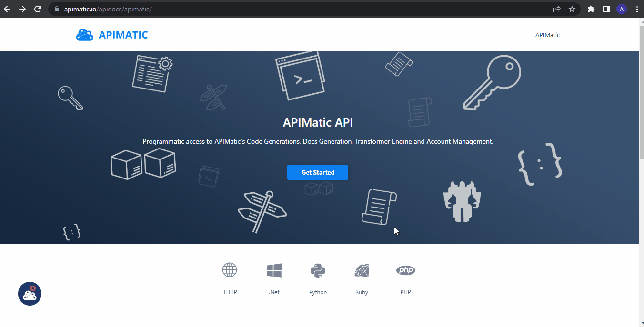Open the browser three-dot menu
The image size is (644, 327).
click(637, 9)
